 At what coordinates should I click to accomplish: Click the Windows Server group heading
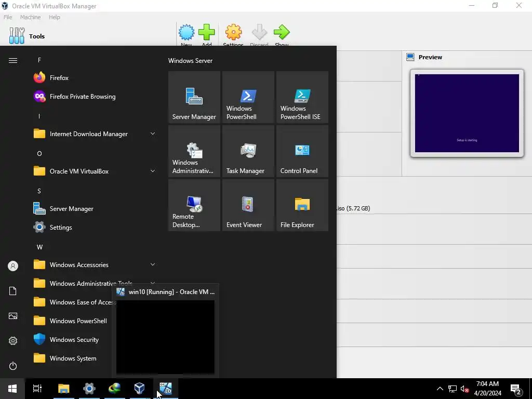[190, 61]
